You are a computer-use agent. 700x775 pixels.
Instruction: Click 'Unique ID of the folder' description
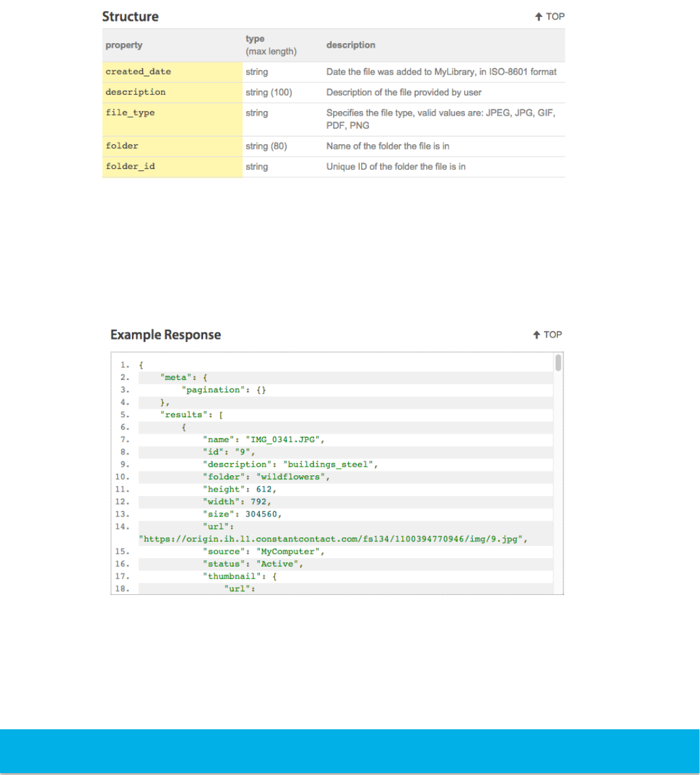coord(396,166)
